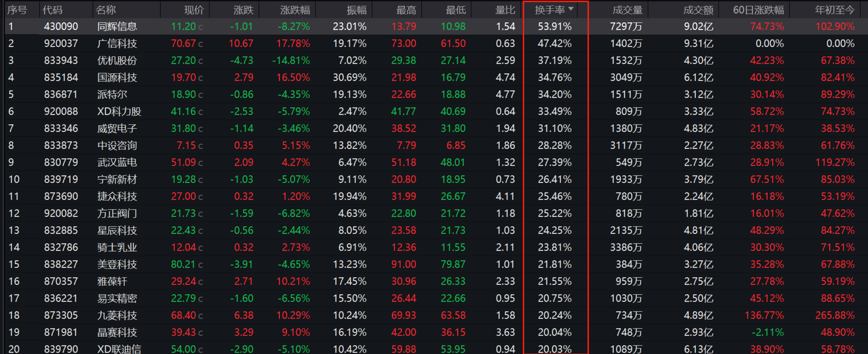Select stock name 宁新新材

coord(117,179)
